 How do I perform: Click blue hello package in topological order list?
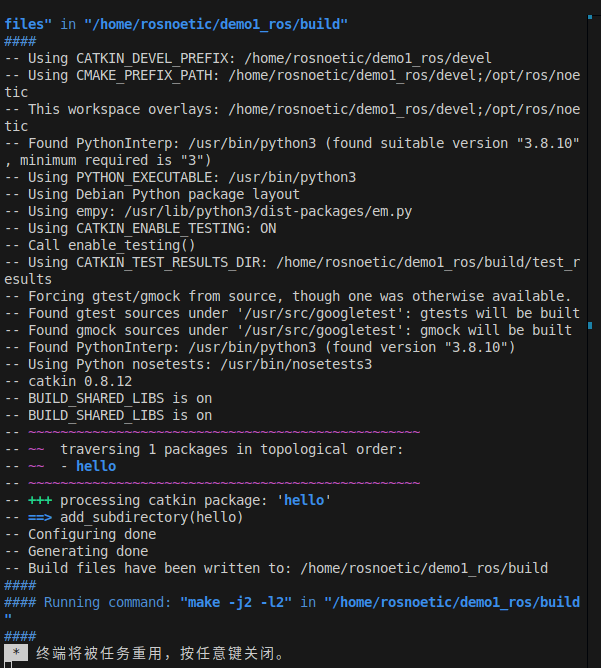coord(96,466)
